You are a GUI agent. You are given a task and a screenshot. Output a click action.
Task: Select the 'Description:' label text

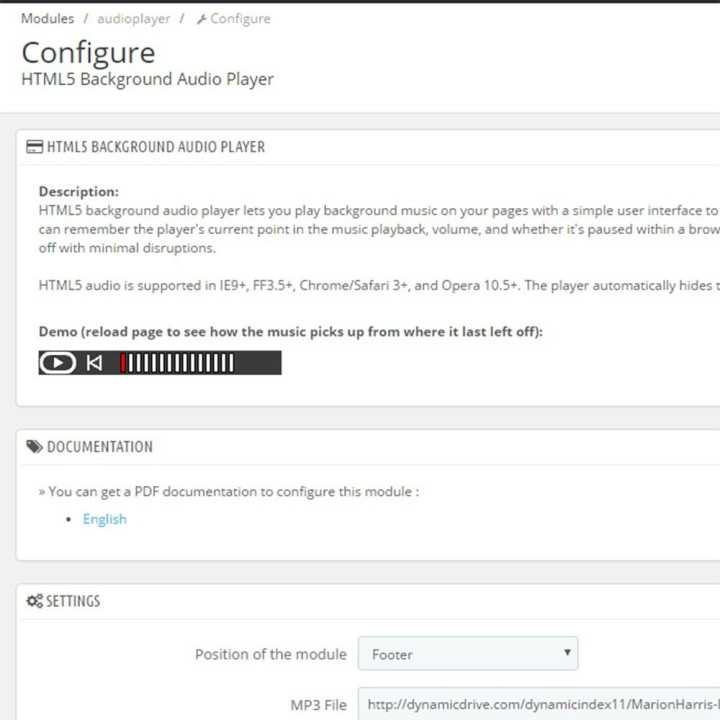79,191
